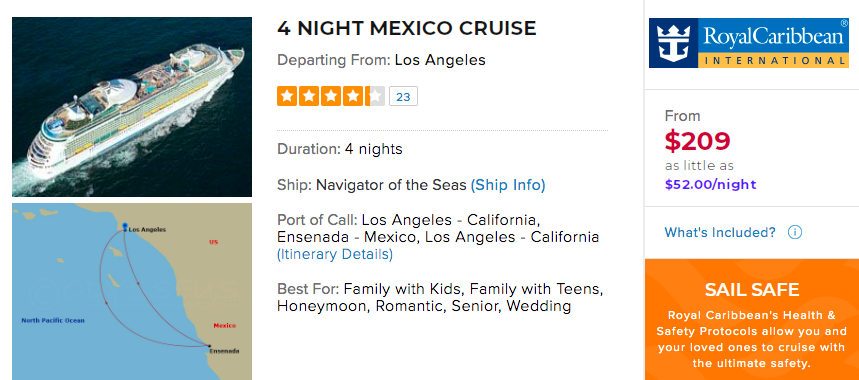Click the cruise ship aerial photo

[x=132, y=107]
